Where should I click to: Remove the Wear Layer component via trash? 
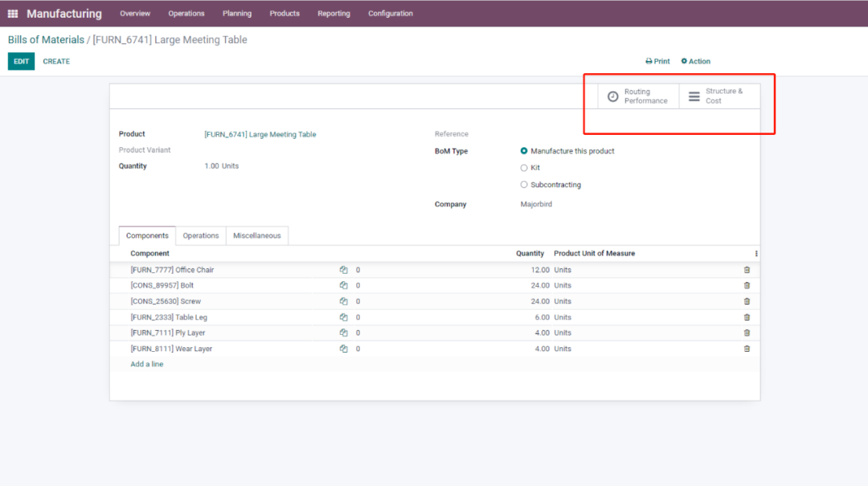coord(747,349)
